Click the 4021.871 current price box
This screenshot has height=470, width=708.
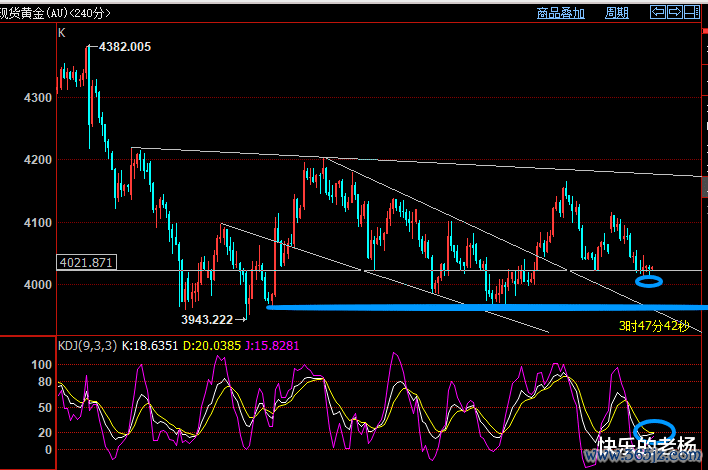[x=86, y=262]
